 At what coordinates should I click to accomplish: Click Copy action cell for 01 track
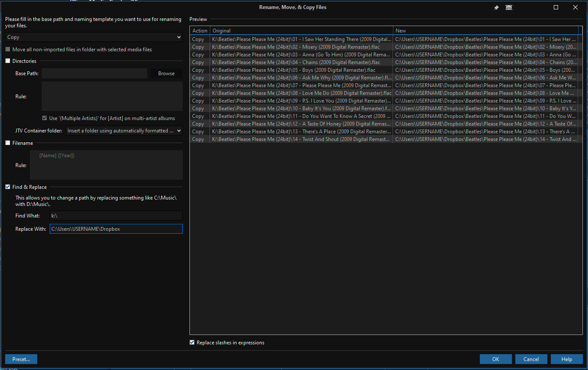(200, 39)
